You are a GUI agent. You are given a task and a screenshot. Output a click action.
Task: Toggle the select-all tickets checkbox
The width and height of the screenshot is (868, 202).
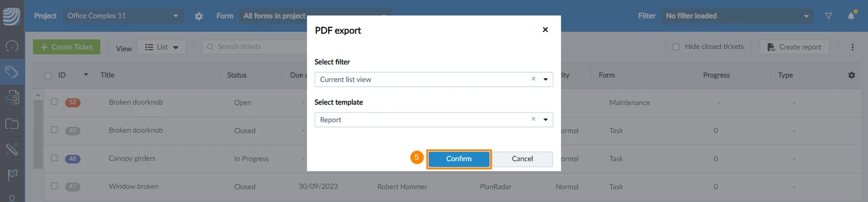48,76
